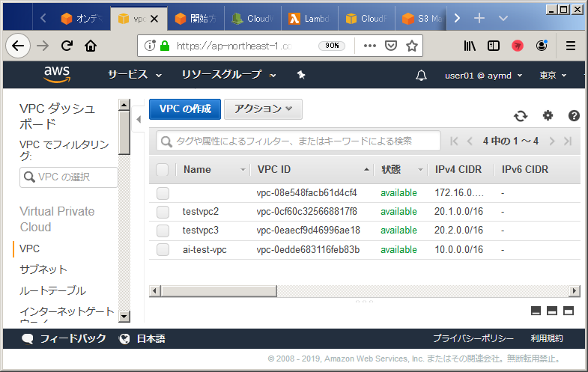Go to browser home page
Screen dimensions: 588x372
pyautogui.click(x=91, y=46)
